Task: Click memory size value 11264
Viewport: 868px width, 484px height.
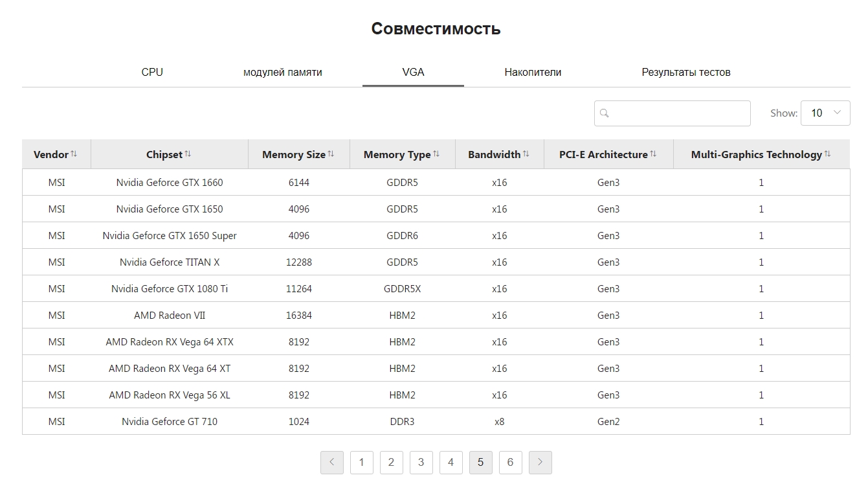Action: [299, 289]
